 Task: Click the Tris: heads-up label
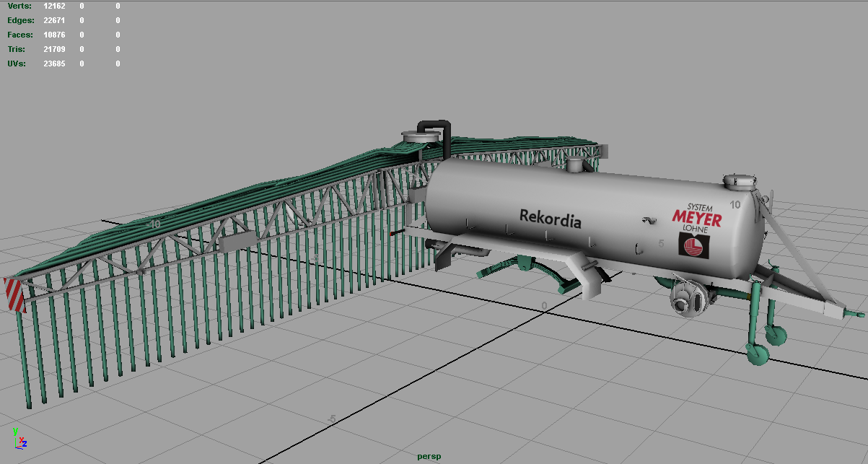coord(17,49)
